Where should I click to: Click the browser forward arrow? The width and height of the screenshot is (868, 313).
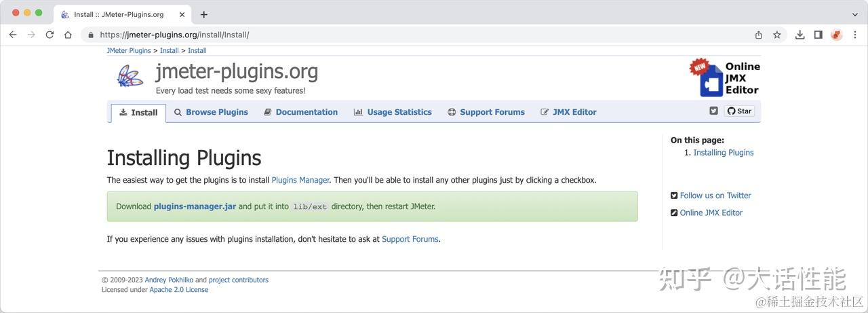point(31,35)
